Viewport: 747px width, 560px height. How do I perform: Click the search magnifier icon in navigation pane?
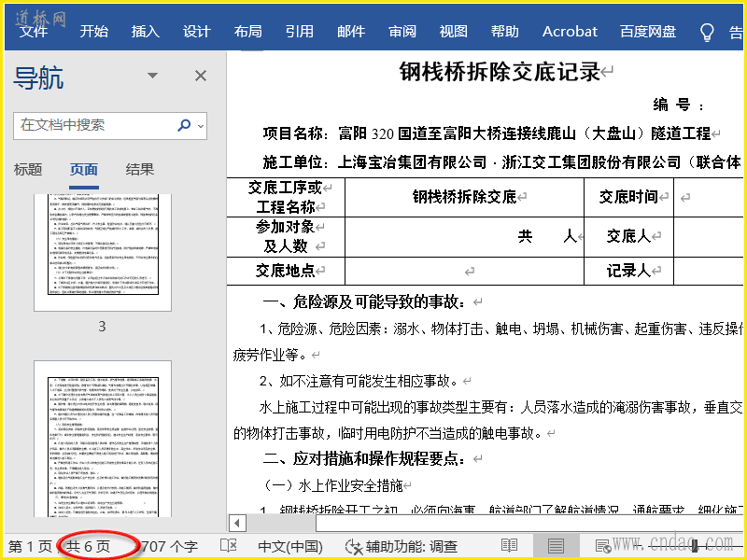tap(184, 125)
